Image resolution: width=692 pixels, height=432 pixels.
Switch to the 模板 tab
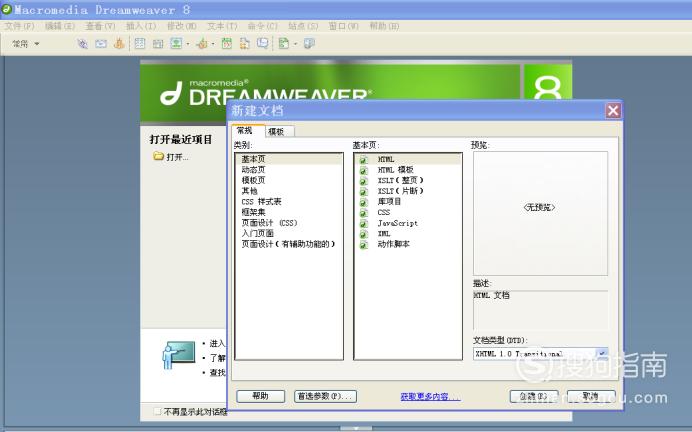click(x=279, y=131)
